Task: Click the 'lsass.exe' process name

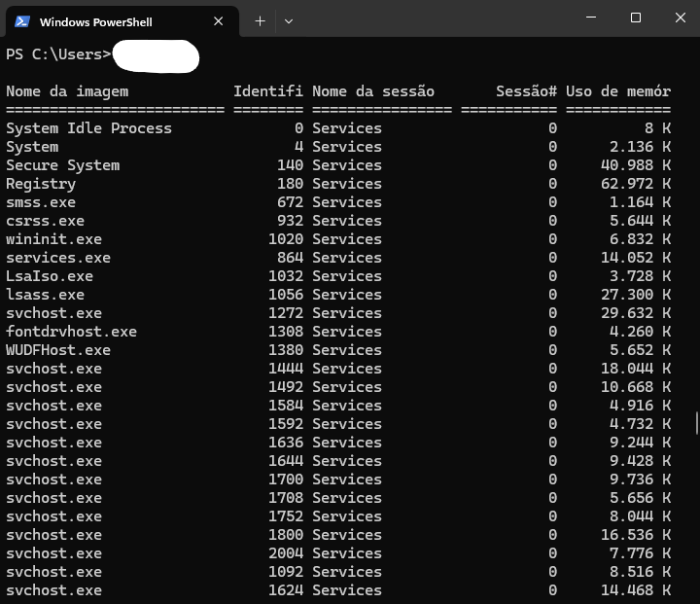Action: coord(45,295)
